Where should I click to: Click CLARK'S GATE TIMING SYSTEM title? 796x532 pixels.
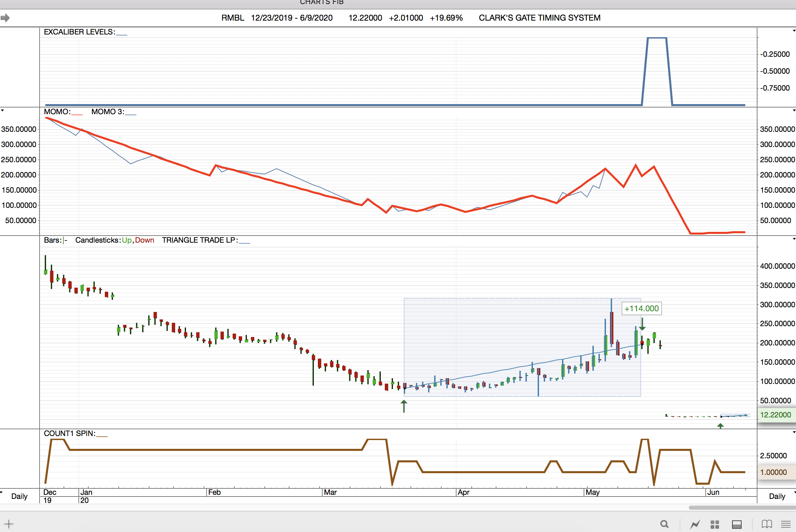539,18
